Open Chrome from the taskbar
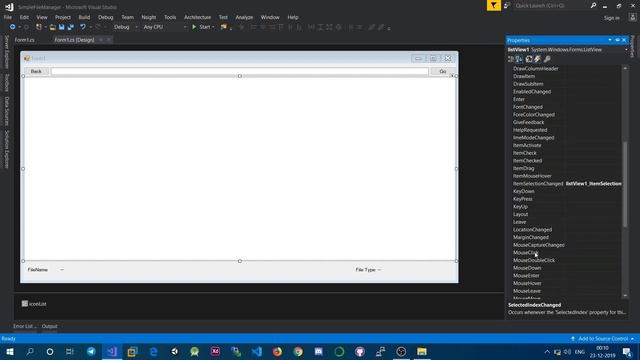640x360 pixels. tap(298, 351)
